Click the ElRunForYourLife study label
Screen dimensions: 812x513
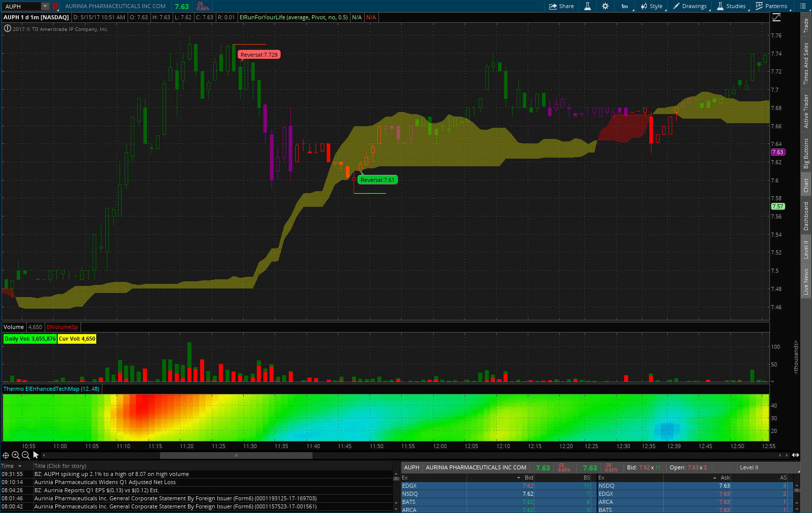pos(293,17)
